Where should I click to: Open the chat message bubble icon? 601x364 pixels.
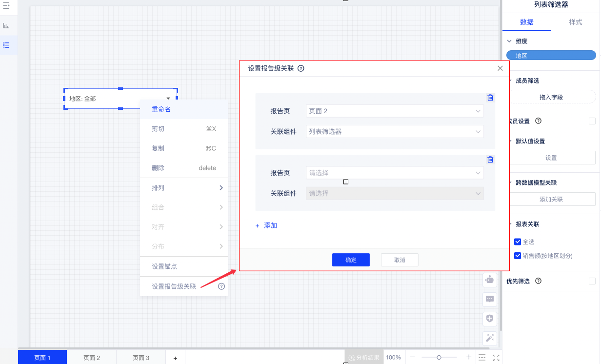pos(490,299)
